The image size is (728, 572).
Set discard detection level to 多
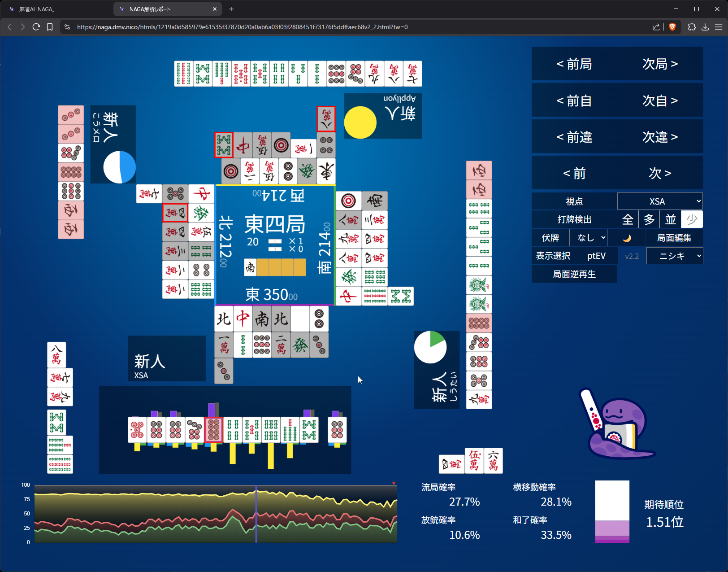click(649, 219)
